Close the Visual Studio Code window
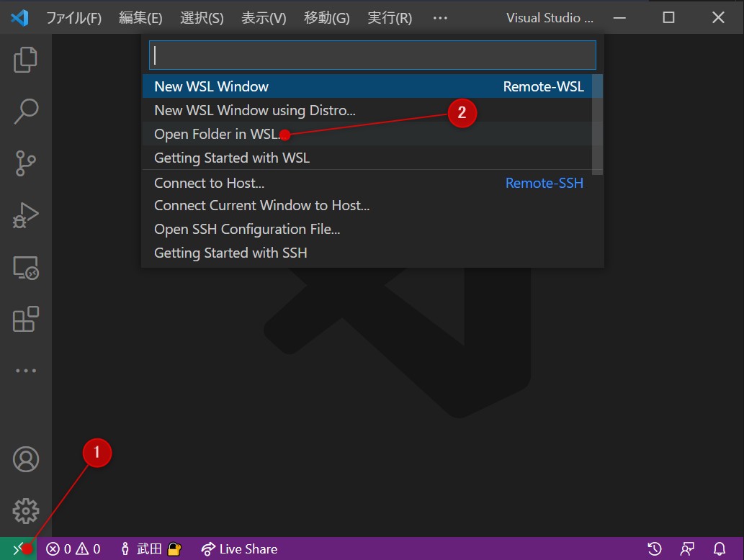Viewport: 744px width, 560px height. [x=718, y=18]
